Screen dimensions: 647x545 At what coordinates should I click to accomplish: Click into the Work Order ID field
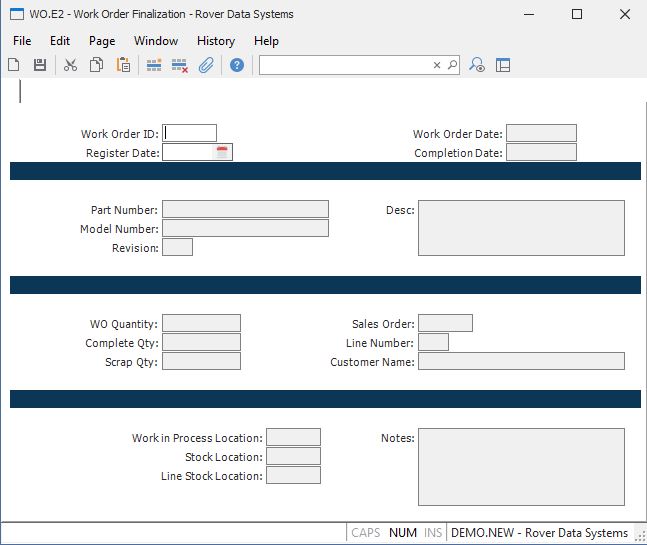pos(190,133)
